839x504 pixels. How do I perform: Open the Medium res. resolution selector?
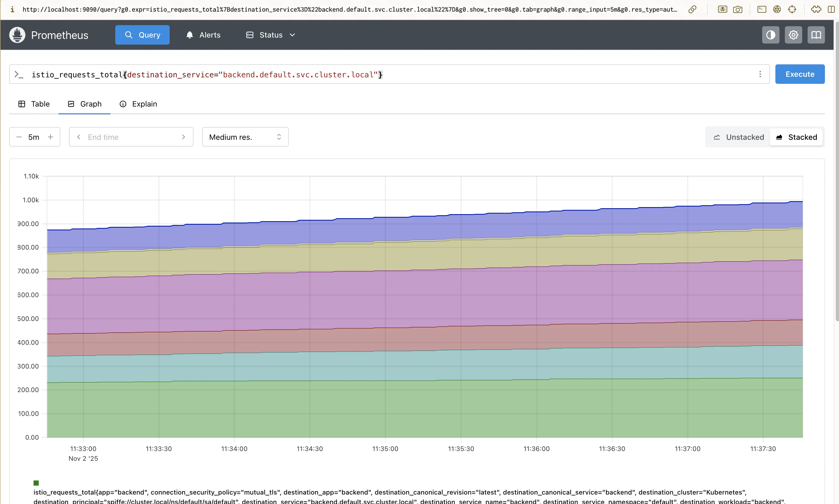pyautogui.click(x=245, y=137)
